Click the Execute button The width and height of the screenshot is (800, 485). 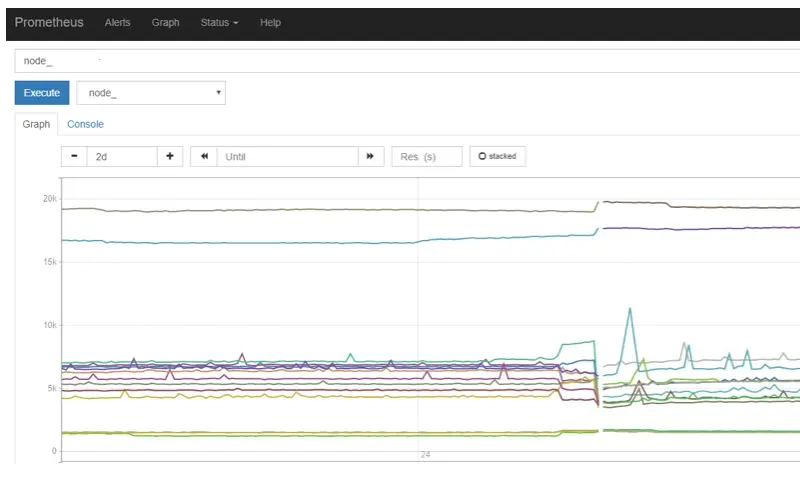[42, 93]
